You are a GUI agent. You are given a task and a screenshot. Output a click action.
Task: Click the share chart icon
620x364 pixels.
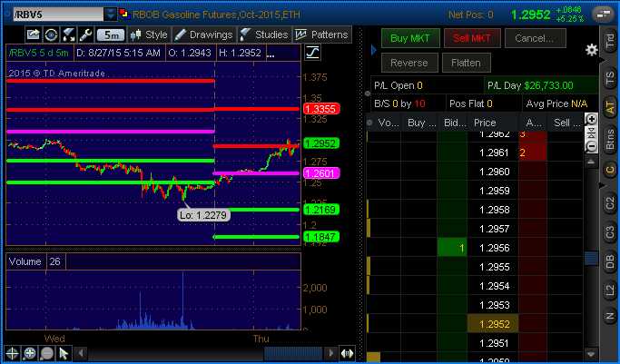[x=33, y=34]
